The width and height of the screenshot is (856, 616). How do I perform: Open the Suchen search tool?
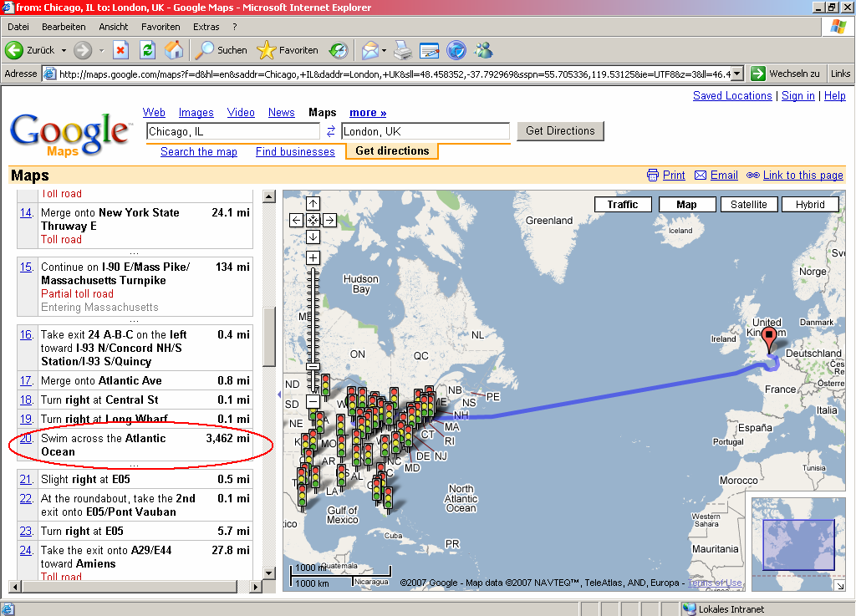(221, 50)
